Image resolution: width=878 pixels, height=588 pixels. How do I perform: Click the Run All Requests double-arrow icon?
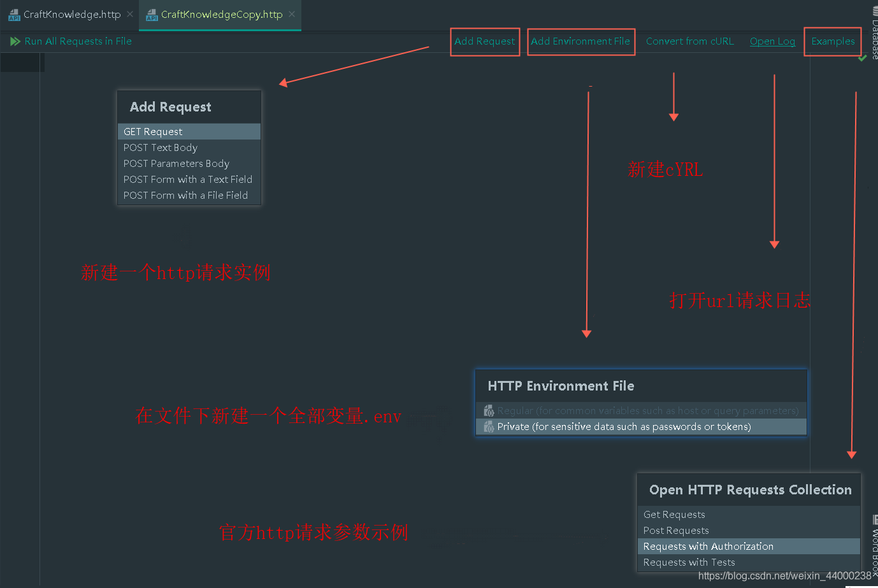(15, 41)
